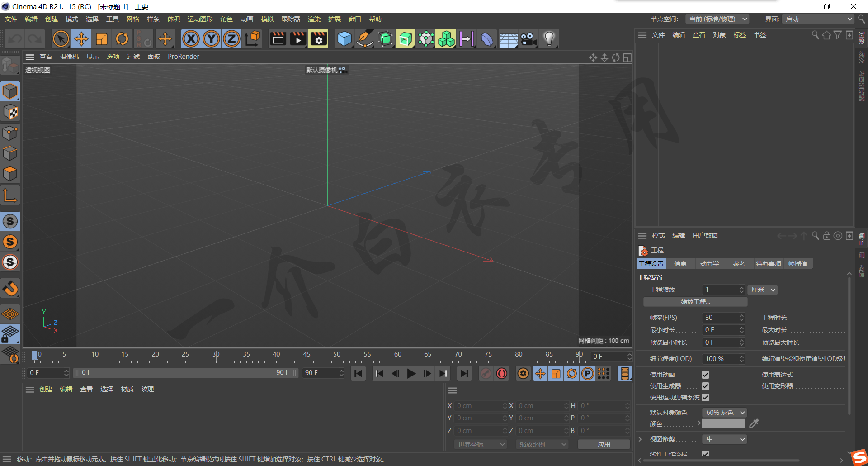Open the 运动图形 menu

coord(200,19)
